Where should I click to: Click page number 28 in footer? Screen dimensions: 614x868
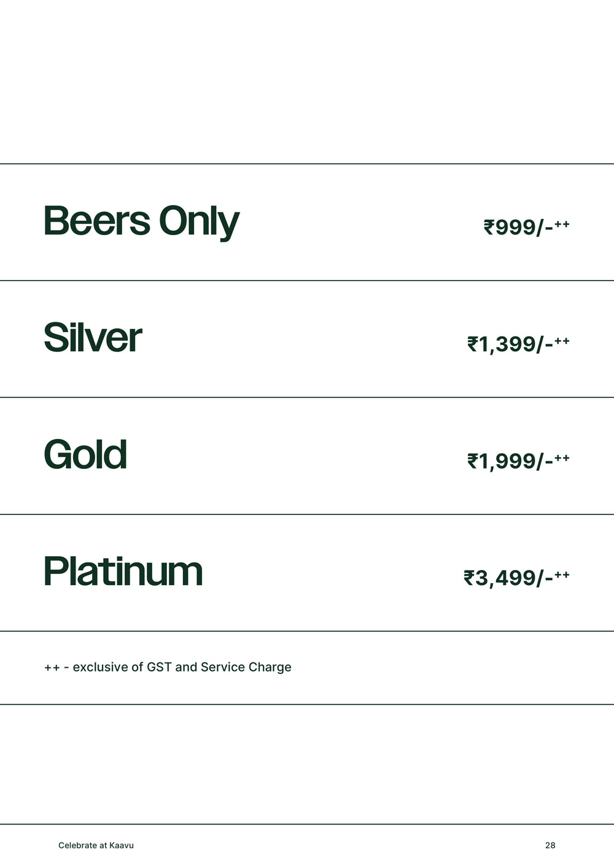click(x=550, y=845)
